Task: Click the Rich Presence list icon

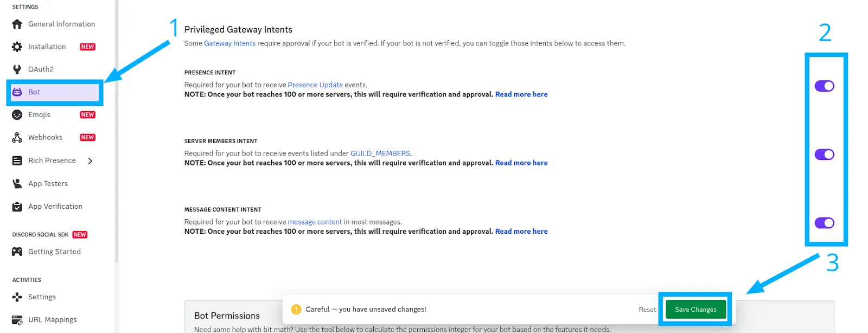Action: pos(17,161)
